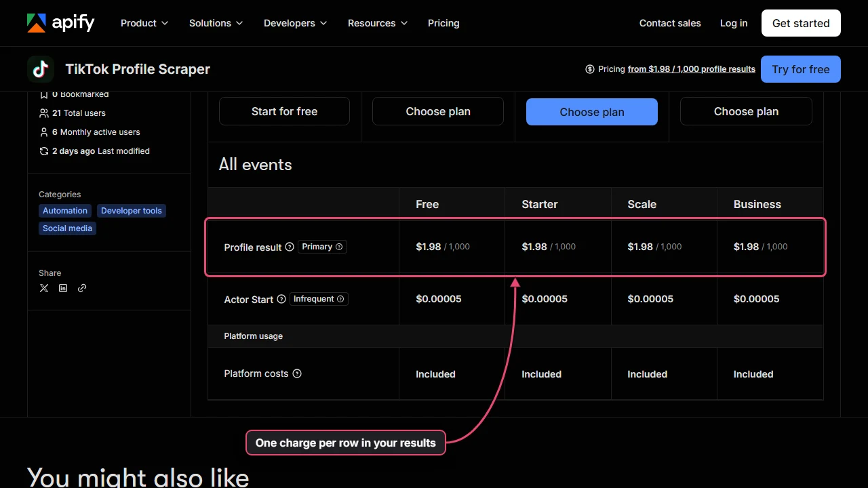Click highlighted blue Choose plan button
Screen dimensions: 868x488
(x=592, y=112)
